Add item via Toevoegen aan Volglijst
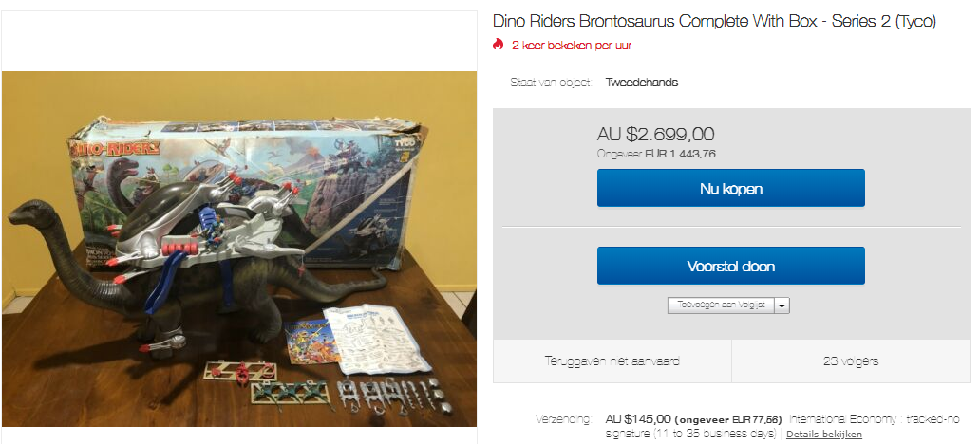Viewport: 980px width, 444px height. pos(721,305)
